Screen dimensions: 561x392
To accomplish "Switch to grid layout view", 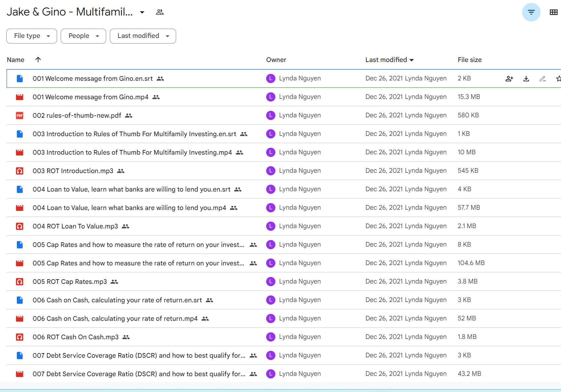I will coord(553,12).
